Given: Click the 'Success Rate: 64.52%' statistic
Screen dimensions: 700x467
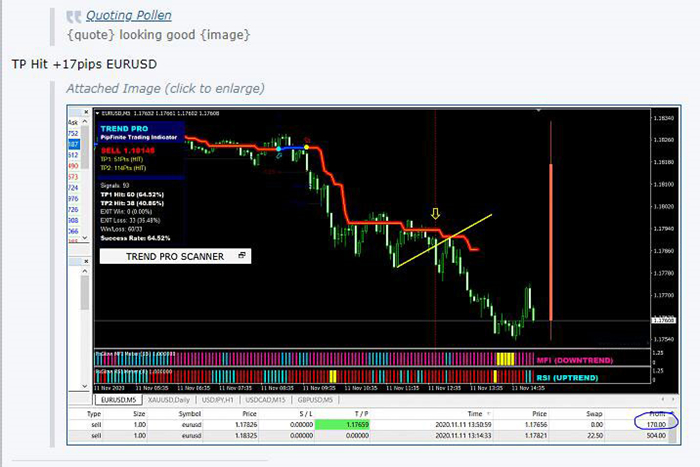Looking at the screenshot, I should coord(135,238).
